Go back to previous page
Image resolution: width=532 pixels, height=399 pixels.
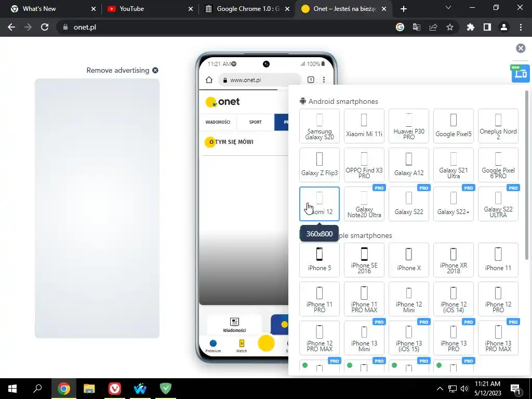click(x=11, y=27)
